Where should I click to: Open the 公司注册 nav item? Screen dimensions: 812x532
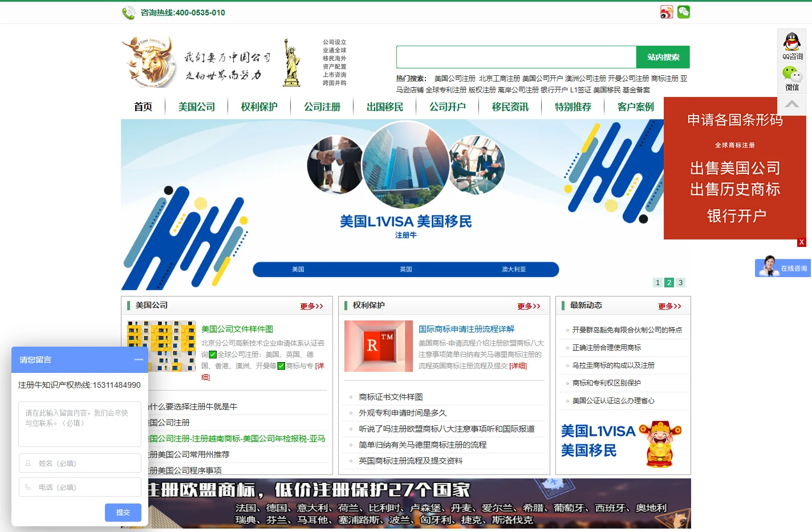tap(322, 107)
